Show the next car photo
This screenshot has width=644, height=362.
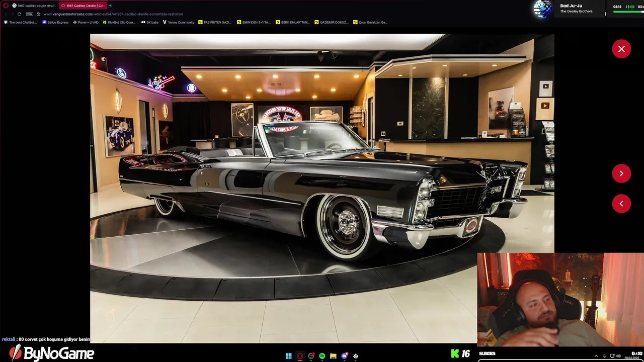pyautogui.click(x=621, y=173)
